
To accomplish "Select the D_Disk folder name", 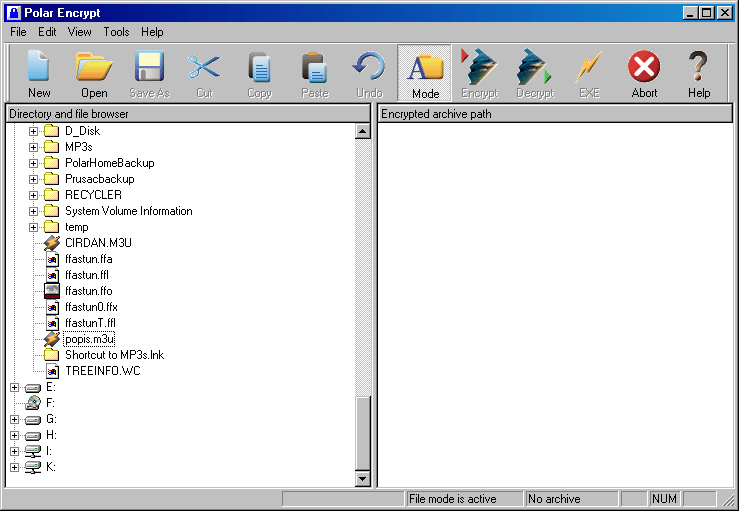I will pyautogui.click(x=82, y=131).
